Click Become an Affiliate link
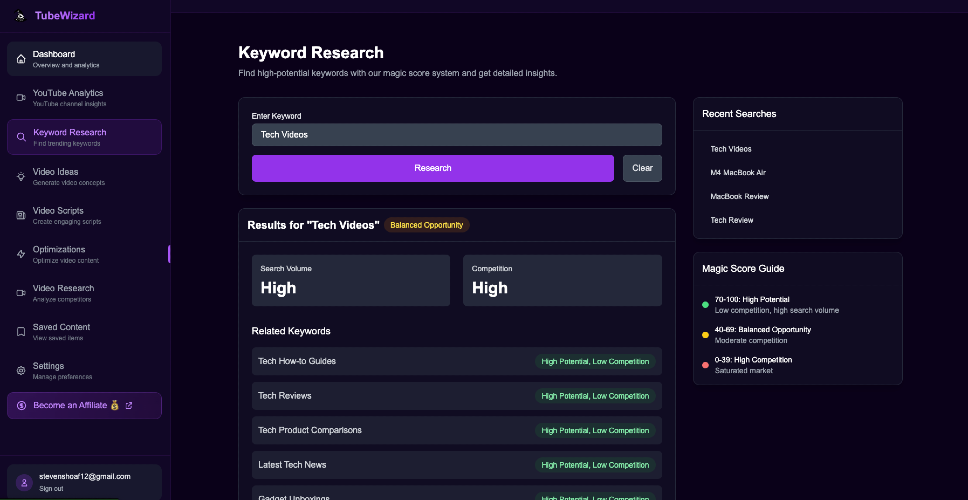This screenshot has height=500, width=968. click(x=85, y=406)
